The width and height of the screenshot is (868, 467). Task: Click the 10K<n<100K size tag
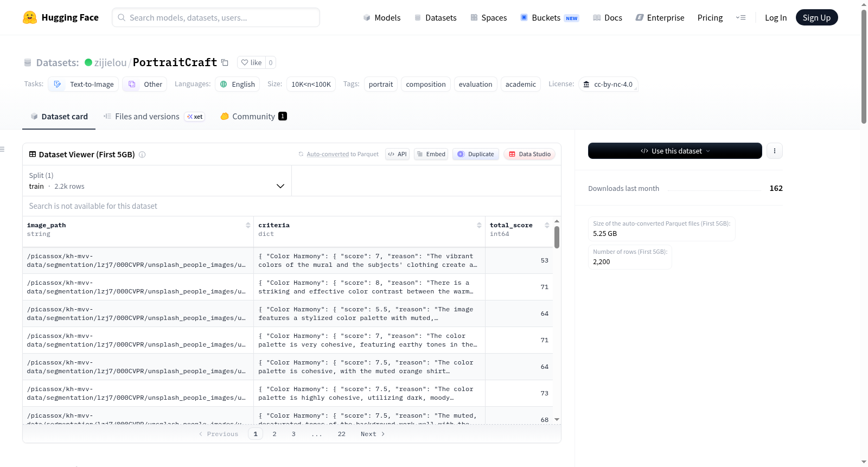click(x=311, y=84)
